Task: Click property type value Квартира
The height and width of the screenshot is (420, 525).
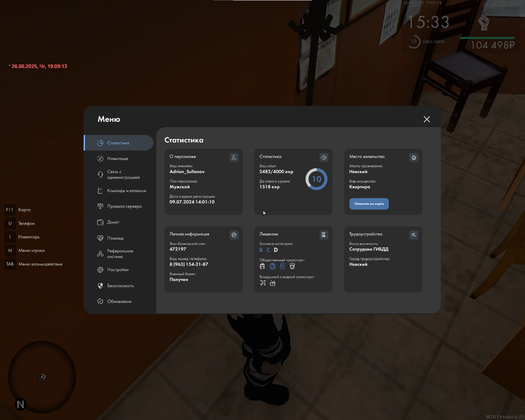Action: coord(360,187)
